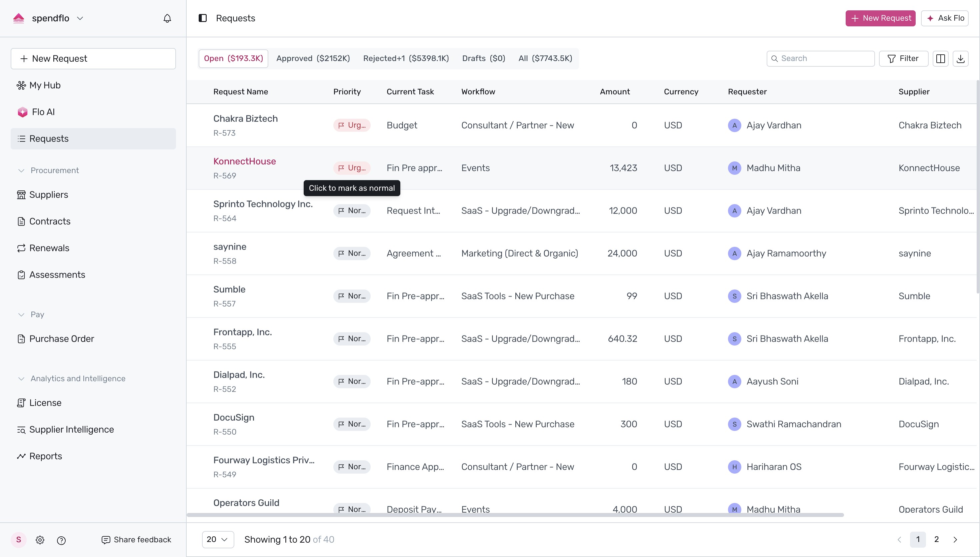The height and width of the screenshot is (557, 980).
Task: Switch to Approved tab
Action: tap(313, 58)
